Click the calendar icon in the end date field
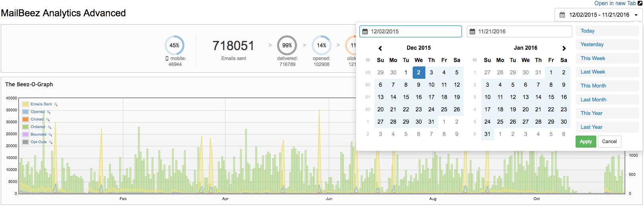Screen dimensions: 644x206 pyautogui.click(x=472, y=31)
